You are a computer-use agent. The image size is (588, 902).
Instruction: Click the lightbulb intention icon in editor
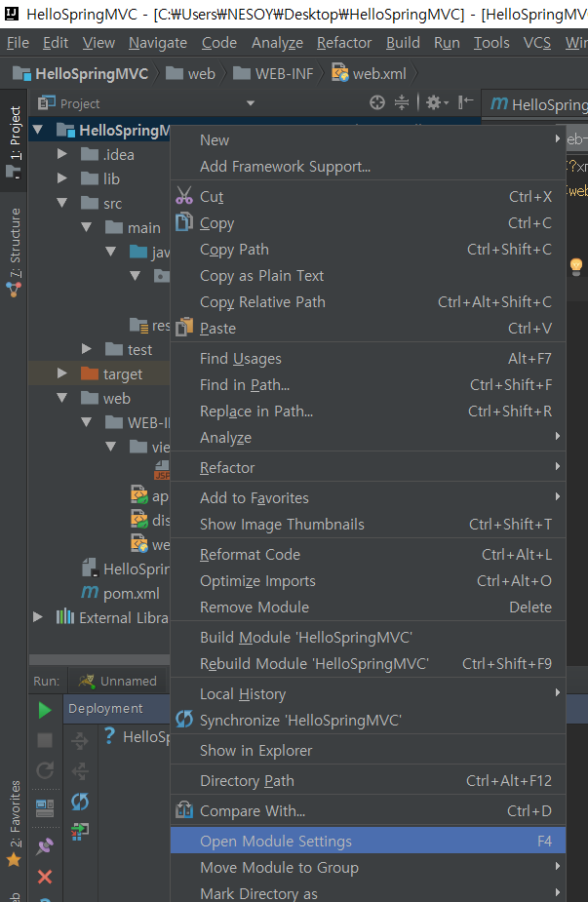point(575,266)
